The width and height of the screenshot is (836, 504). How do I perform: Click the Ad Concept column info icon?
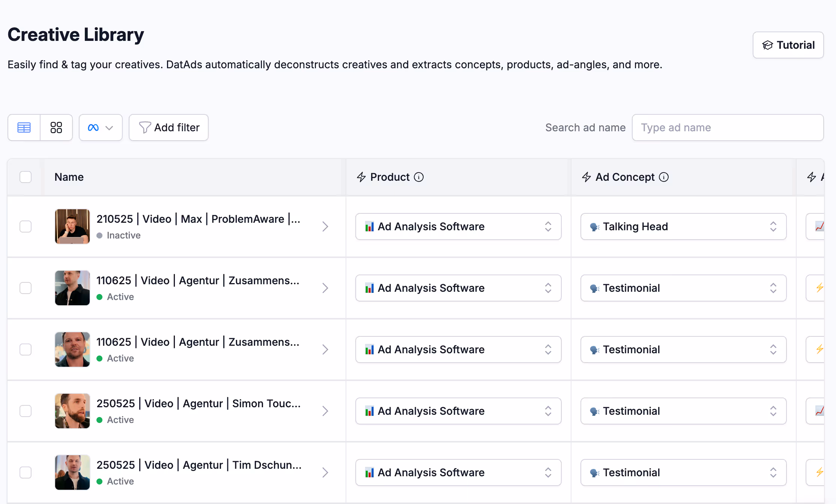pos(664,177)
